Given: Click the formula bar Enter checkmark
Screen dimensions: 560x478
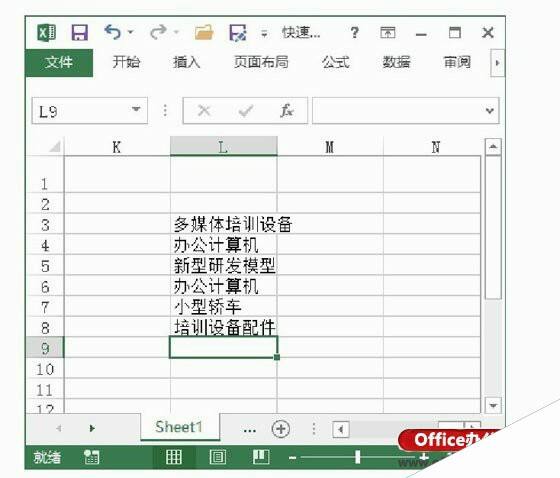Looking at the screenshot, I should pos(246,111).
